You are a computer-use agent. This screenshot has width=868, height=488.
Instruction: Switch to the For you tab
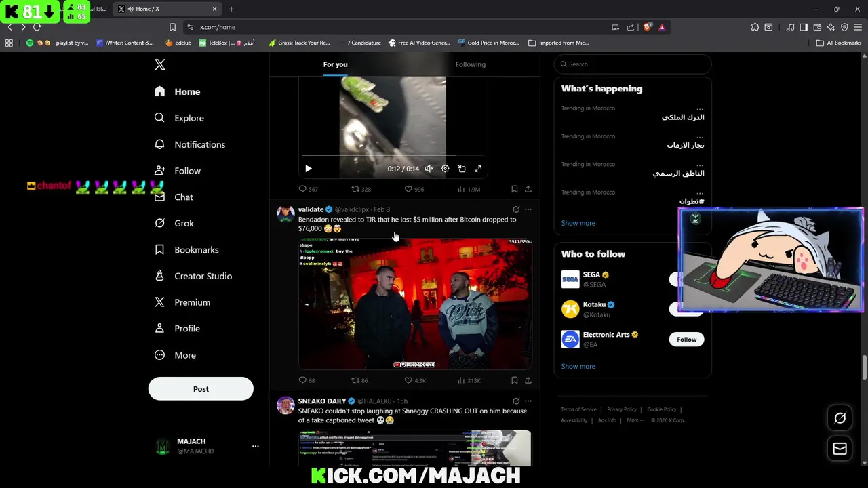335,64
